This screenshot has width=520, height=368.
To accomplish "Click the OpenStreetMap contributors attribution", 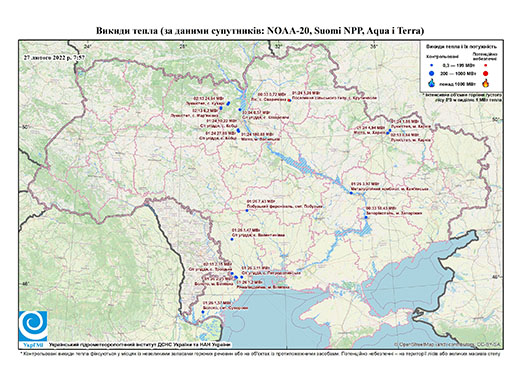I will (448, 344).
